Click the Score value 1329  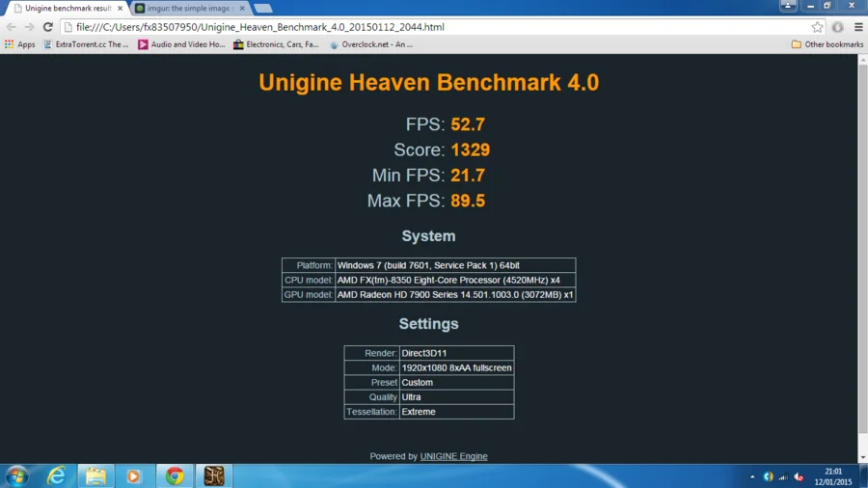pos(470,149)
